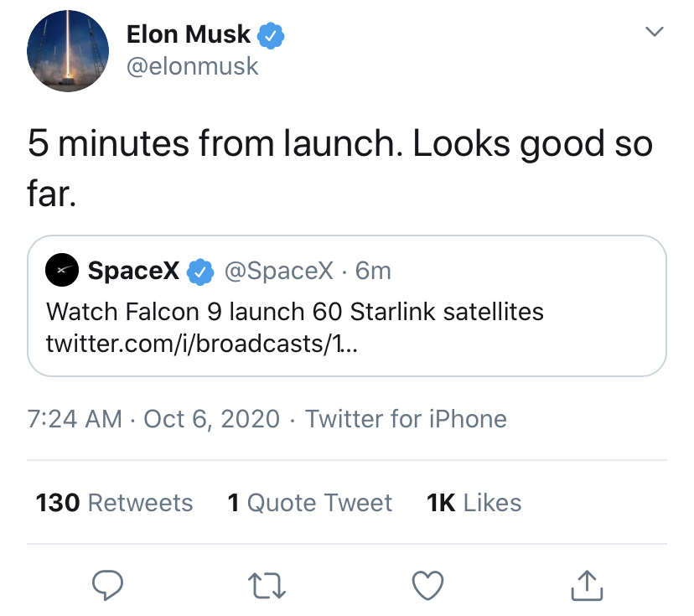Click the @elonmusk handle
This screenshot has width=694, height=616.
pos(192,67)
